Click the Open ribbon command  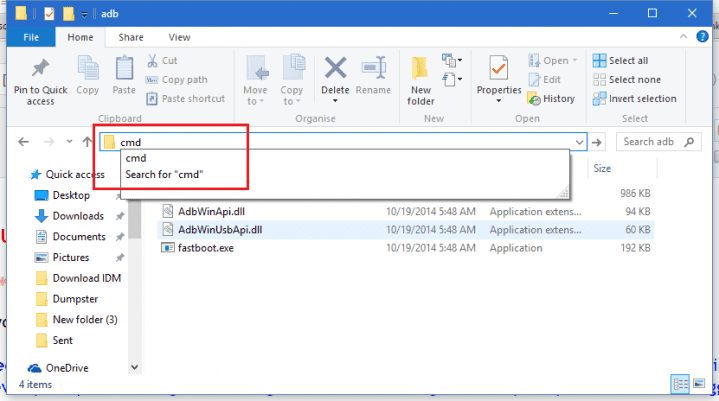click(x=553, y=60)
